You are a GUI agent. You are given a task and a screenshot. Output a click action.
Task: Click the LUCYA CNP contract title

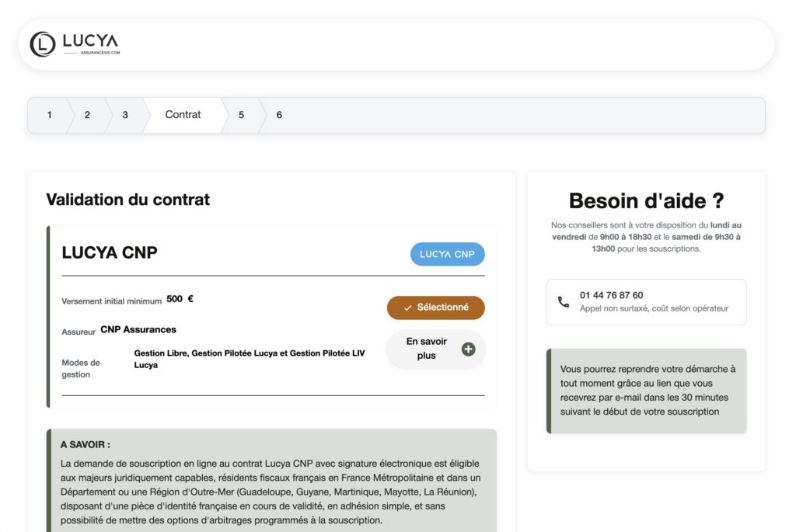tap(110, 252)
